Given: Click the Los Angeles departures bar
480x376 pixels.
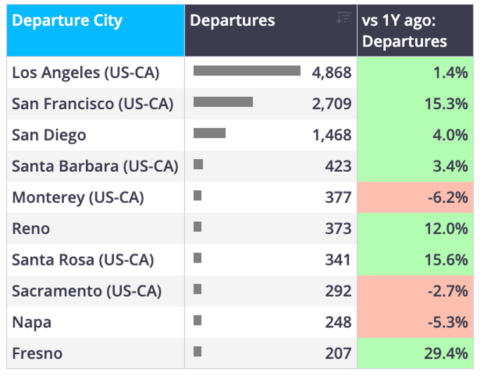Looking at the screenshot, I should [247, 71].
